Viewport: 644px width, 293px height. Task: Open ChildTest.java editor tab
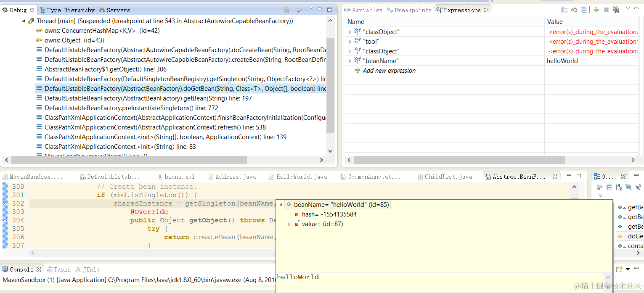pos(445,177)
